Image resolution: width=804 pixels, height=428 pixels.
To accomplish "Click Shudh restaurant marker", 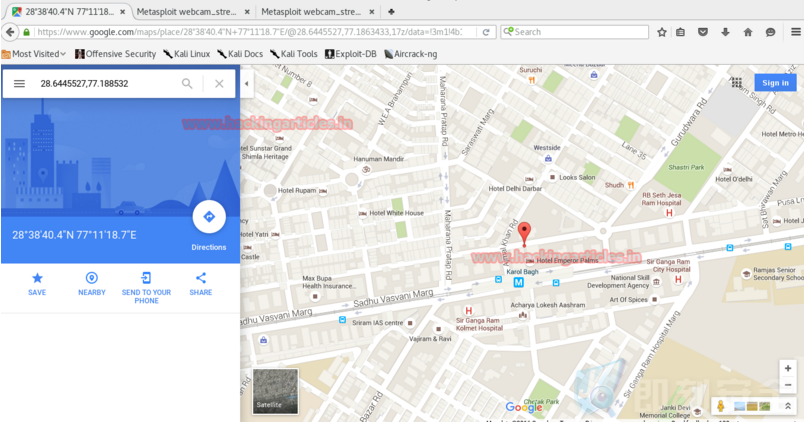I will click(x=631, y=185).
